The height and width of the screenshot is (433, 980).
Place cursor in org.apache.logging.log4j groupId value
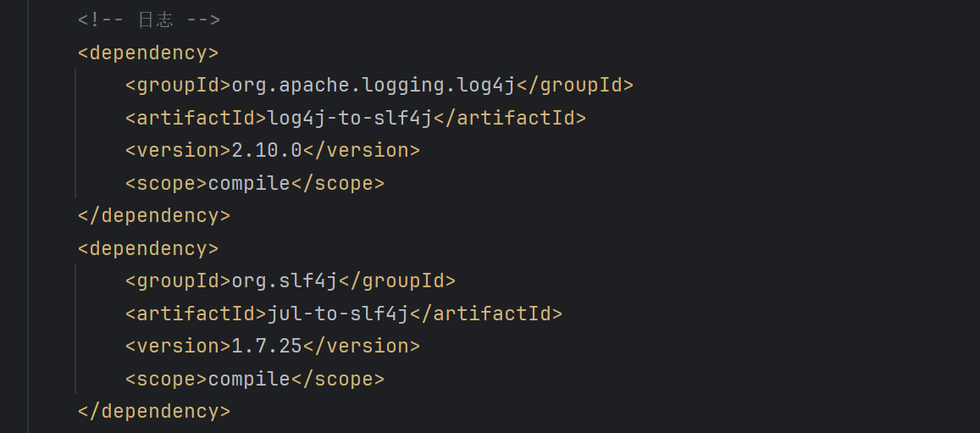coord(373,86)
